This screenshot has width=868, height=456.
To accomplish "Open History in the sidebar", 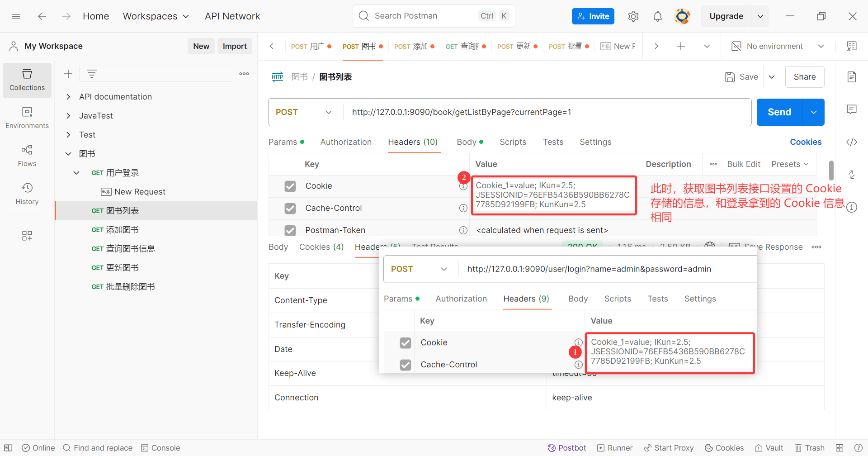I will click(x=27, y=194).
